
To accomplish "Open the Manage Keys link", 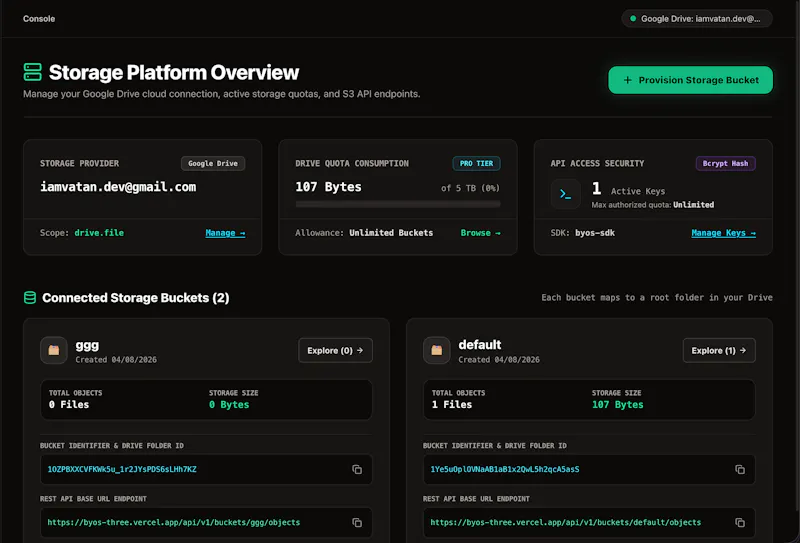I will 723,233.
